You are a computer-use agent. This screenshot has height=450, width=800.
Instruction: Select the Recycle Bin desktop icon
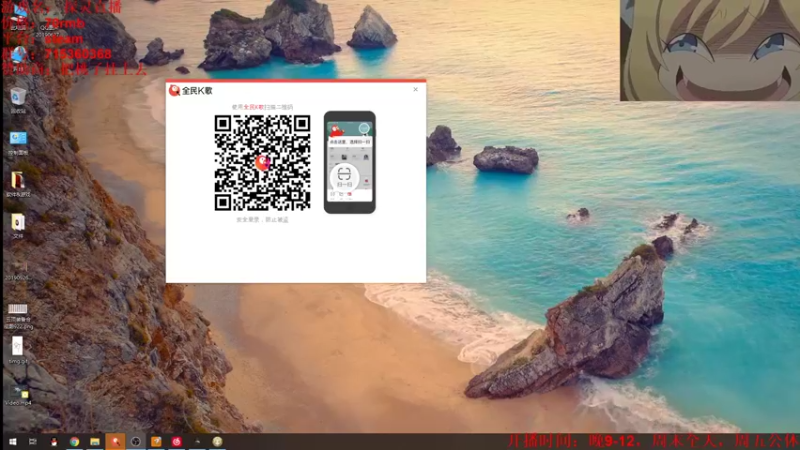(18, 100)
